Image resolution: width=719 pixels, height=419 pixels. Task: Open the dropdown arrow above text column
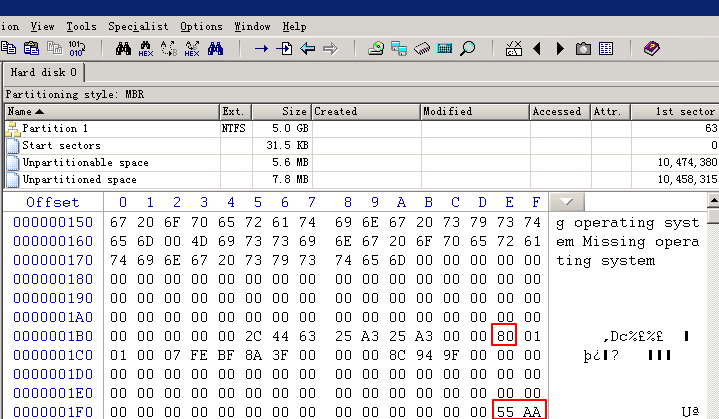pyautogui.click(x=567, y=202)
